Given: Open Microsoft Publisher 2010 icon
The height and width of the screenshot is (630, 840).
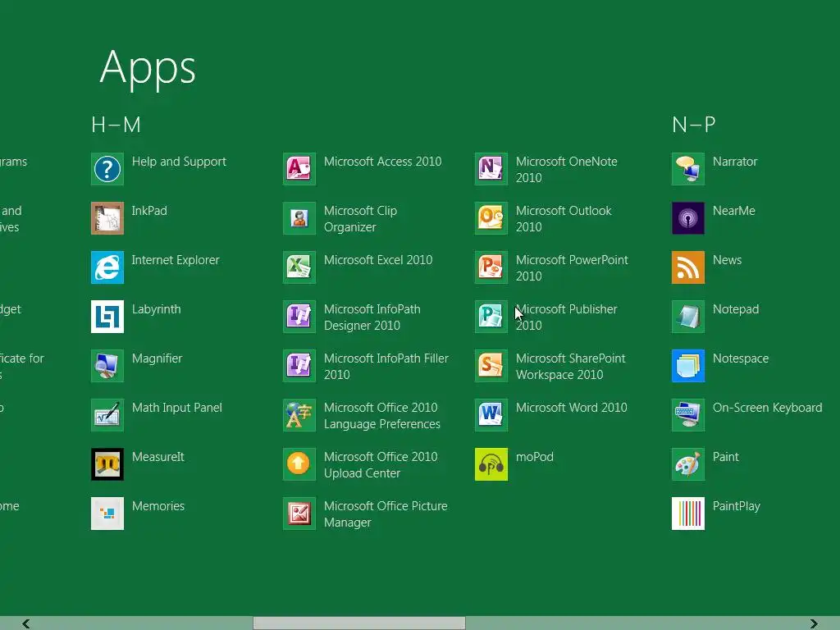Looking at the screenshot, I should tap(491, 317).
